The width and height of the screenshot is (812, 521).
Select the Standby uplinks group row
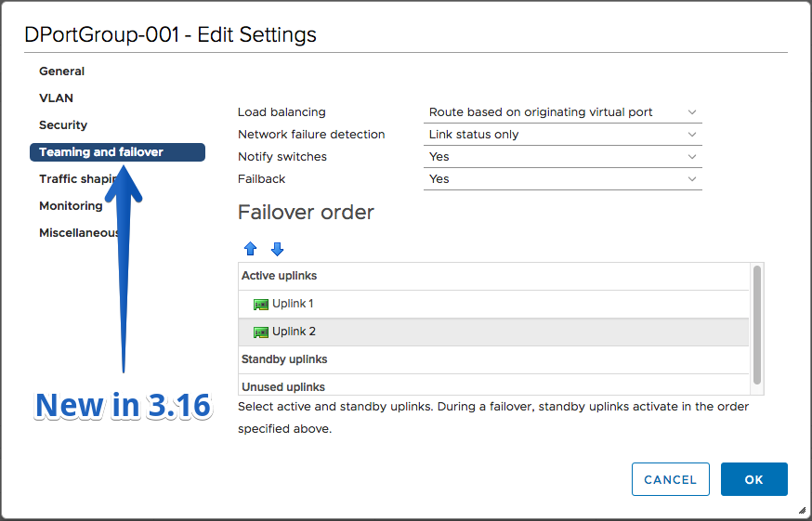click(493, 359)
